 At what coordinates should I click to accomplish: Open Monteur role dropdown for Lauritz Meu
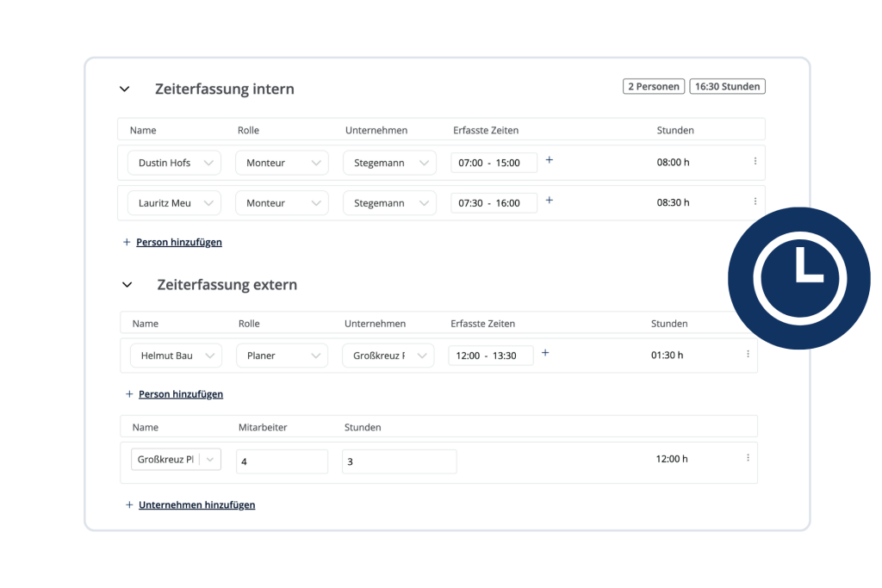(x=282, y=203)
